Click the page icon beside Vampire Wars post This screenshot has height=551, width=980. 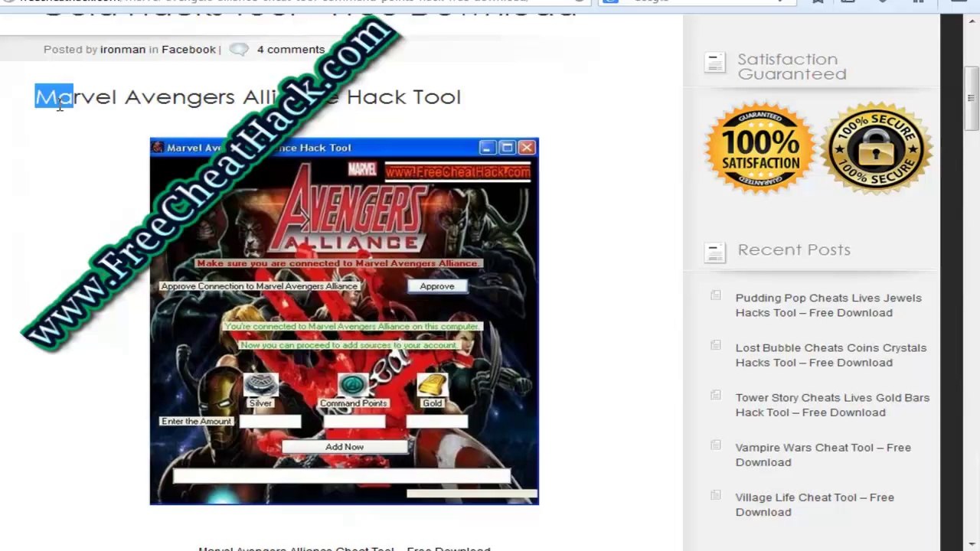716,445
